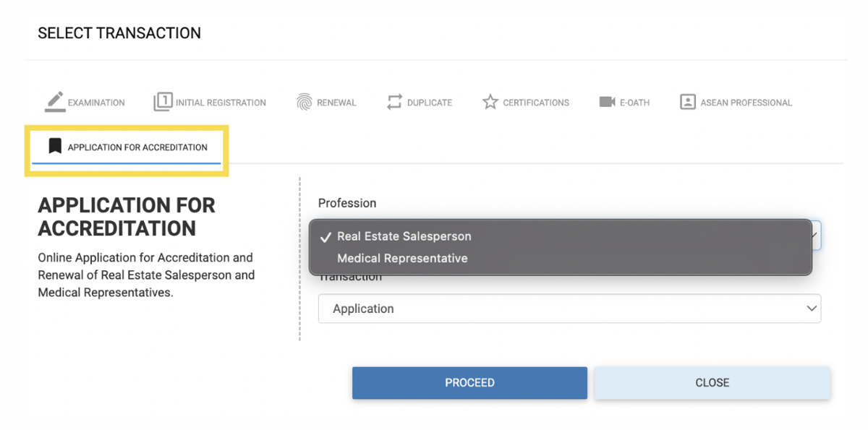Viewport: 868px width, 430px height.
Task: Click the Close button
Action: (x=712, y=382)
